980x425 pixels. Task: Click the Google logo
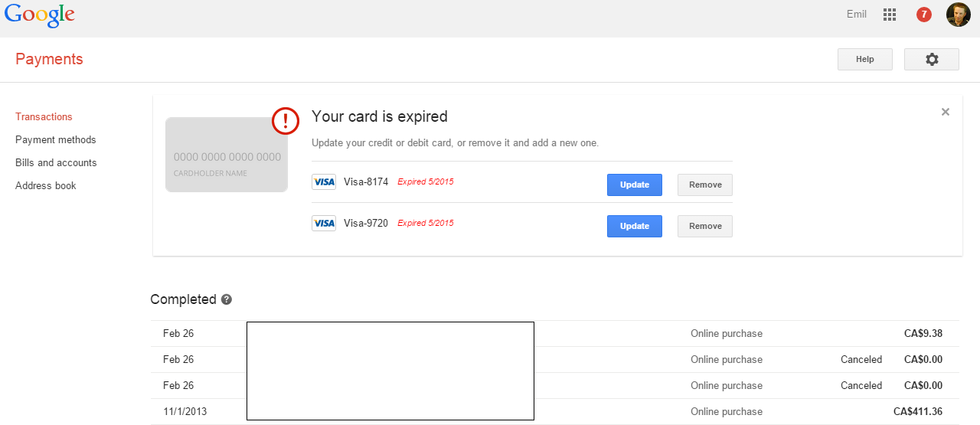40,15
